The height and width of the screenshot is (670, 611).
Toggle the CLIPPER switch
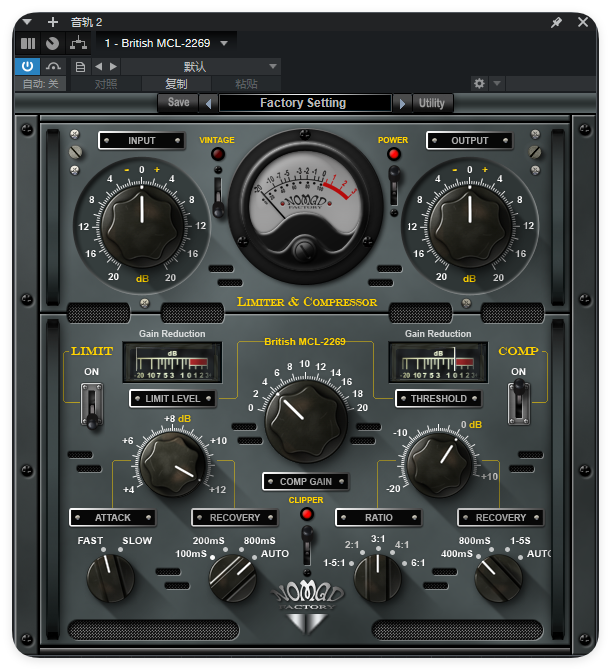click(x=307, y=548)
